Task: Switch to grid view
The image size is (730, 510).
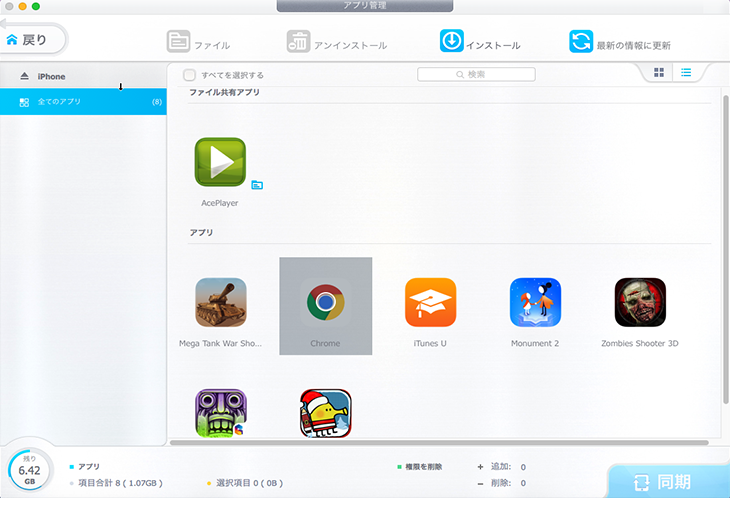Action: tap(659, 72)
